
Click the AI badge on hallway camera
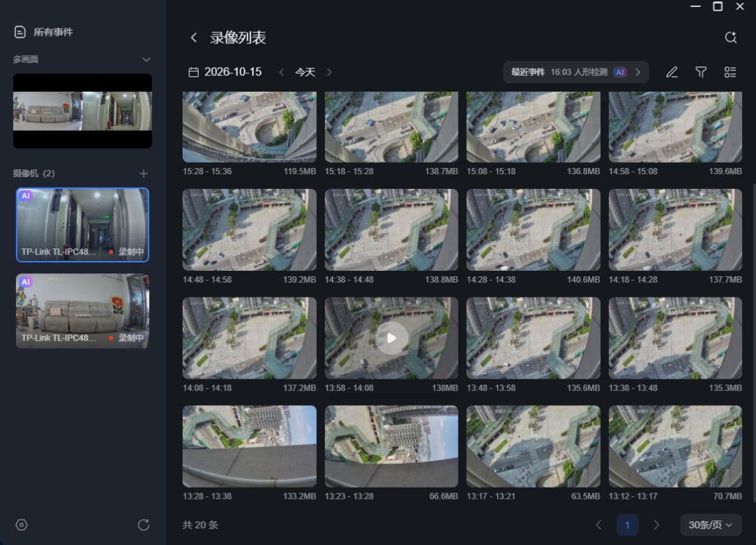point(26,196)
